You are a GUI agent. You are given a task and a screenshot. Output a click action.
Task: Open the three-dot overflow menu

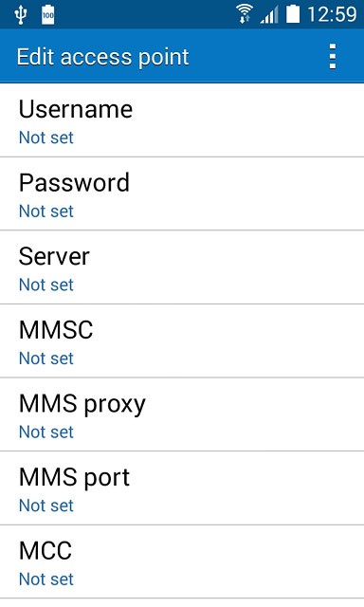pyautogui.click(x=333, y=57)
